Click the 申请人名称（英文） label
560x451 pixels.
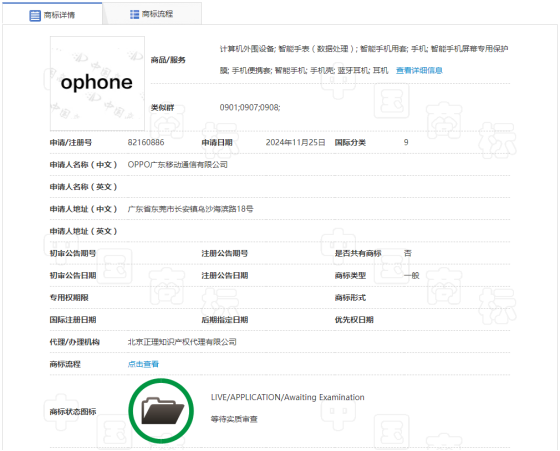click(83, 187)
